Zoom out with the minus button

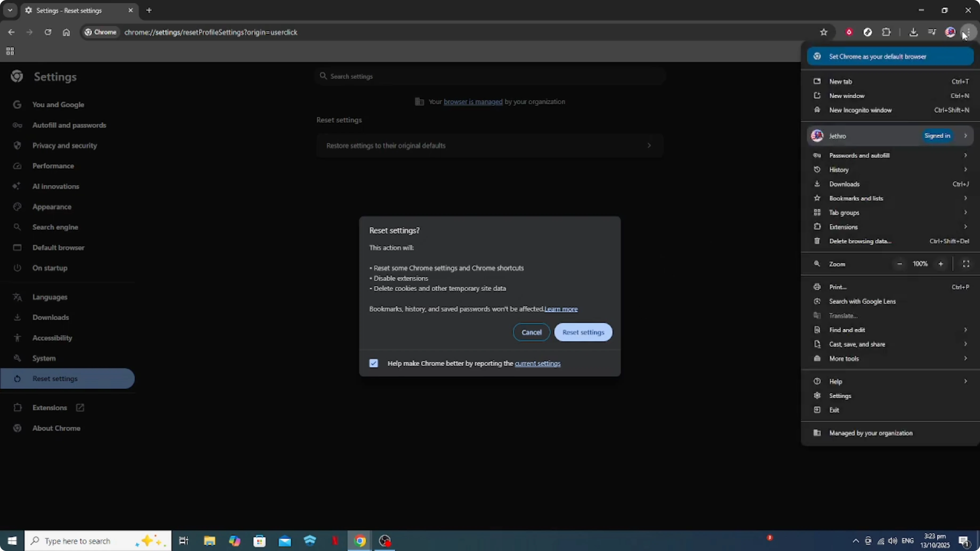(899, 264)
